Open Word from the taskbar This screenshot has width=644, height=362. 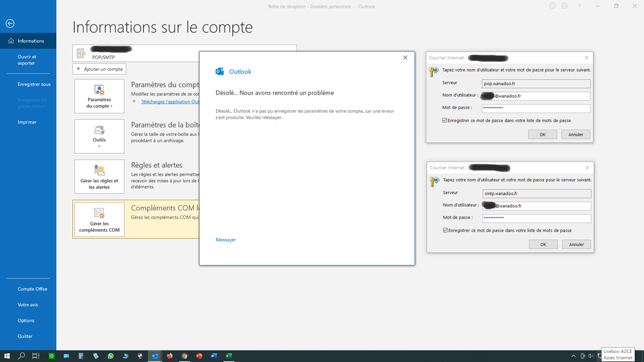click(214, 356)
